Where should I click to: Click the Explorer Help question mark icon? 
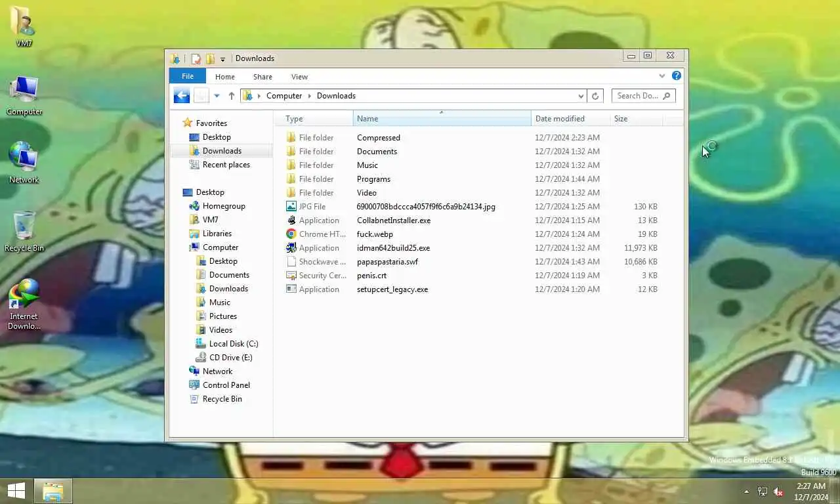coord(677,76)
